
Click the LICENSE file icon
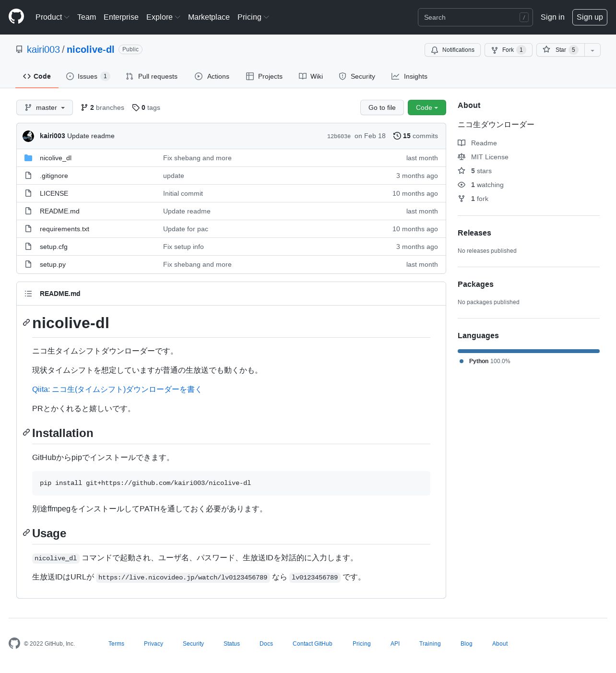click(28, 193)
